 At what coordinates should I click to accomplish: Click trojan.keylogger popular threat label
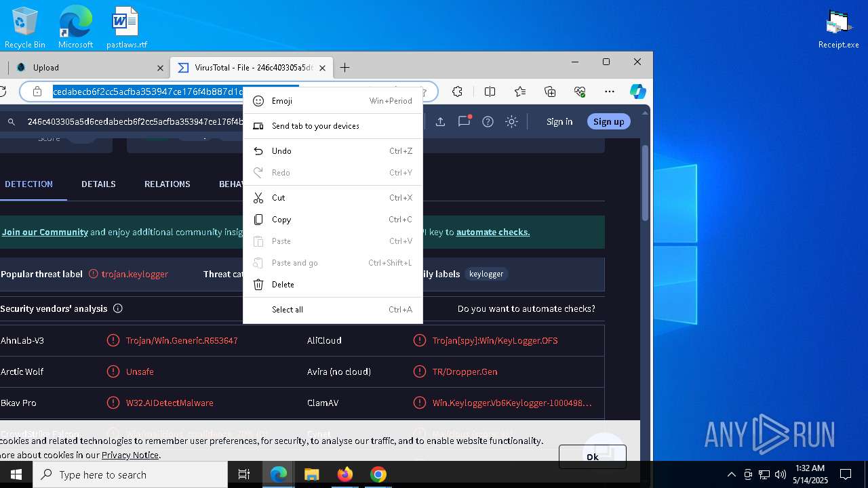(135, 274)
